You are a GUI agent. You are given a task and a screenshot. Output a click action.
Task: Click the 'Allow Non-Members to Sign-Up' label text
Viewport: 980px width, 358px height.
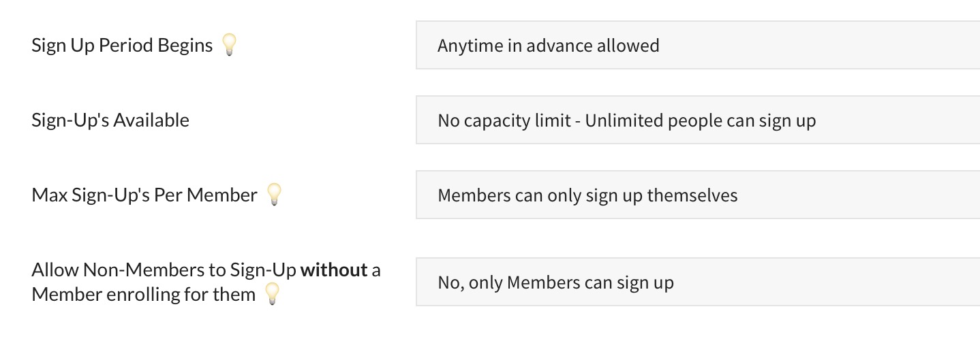(164, 270)
